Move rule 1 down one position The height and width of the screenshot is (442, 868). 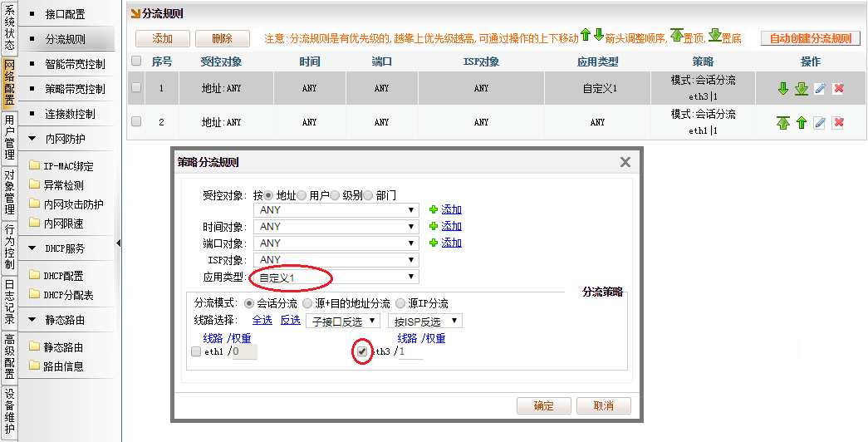tap(783, 89)
